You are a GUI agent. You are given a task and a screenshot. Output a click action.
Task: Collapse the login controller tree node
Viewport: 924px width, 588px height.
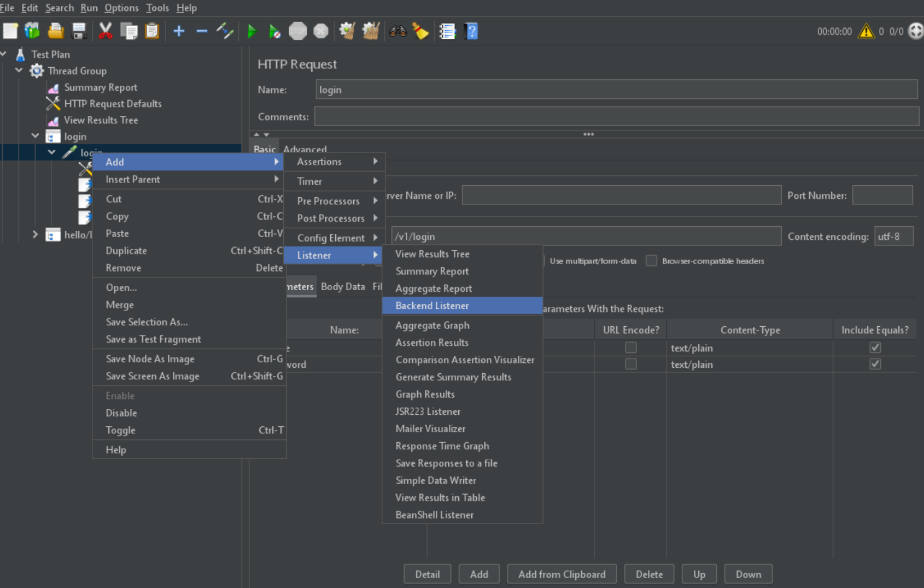(36, 136)
